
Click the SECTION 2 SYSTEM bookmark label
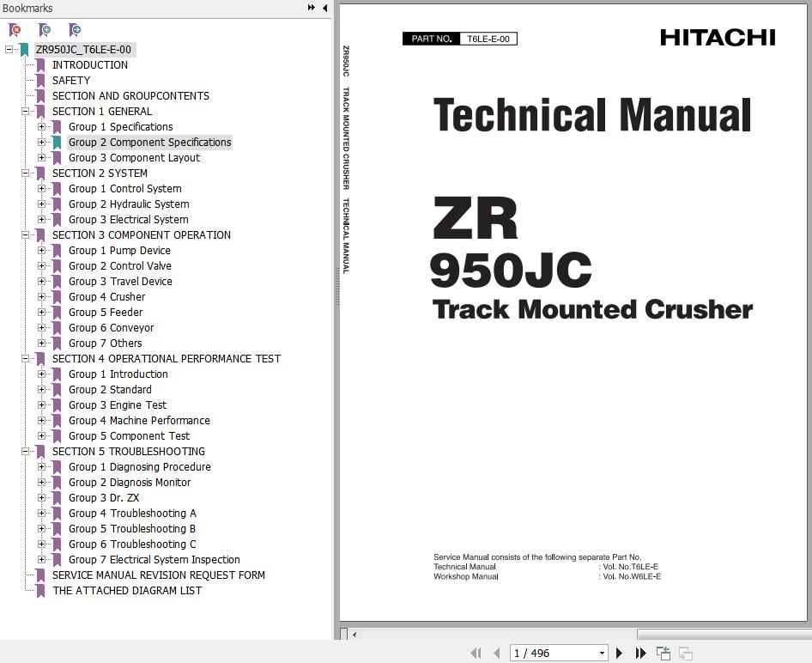(100, 173)
